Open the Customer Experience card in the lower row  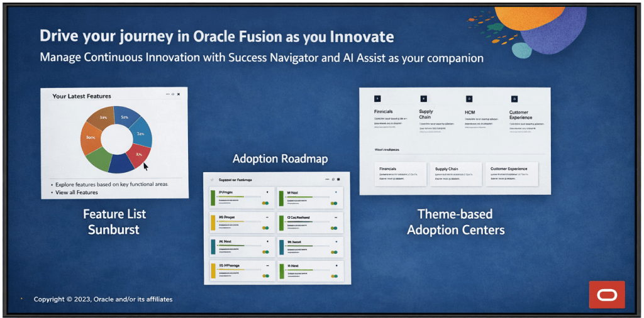click(512, 173)
